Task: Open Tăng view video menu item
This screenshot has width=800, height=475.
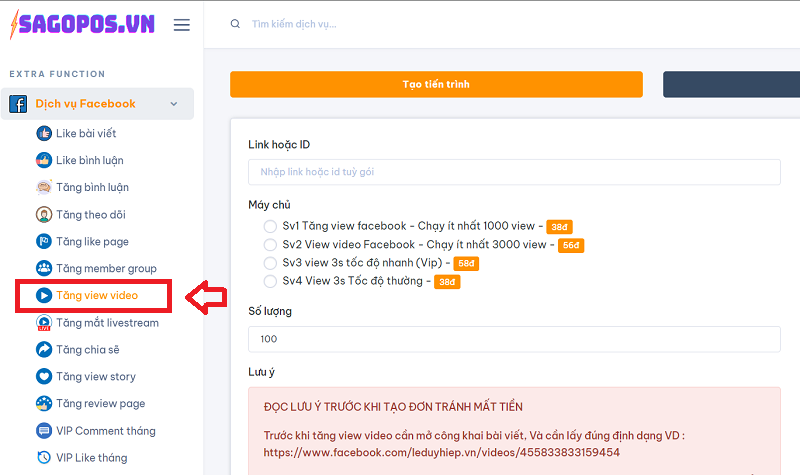Action: pos(96,296)
